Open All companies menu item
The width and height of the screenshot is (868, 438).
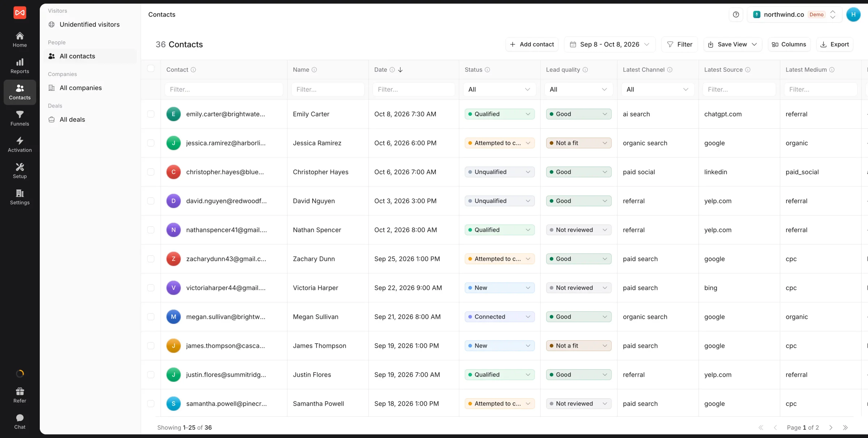pos(90,88)
